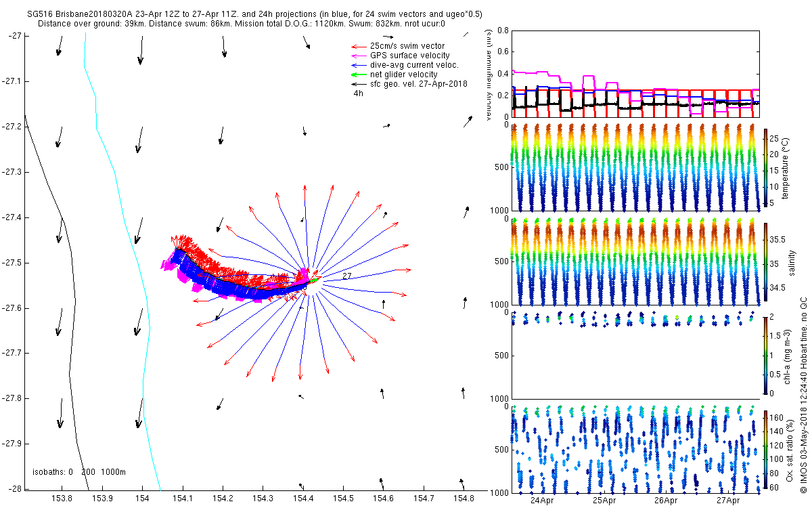Click the '-27.3' latitude tick label

[x=10, y=172]
